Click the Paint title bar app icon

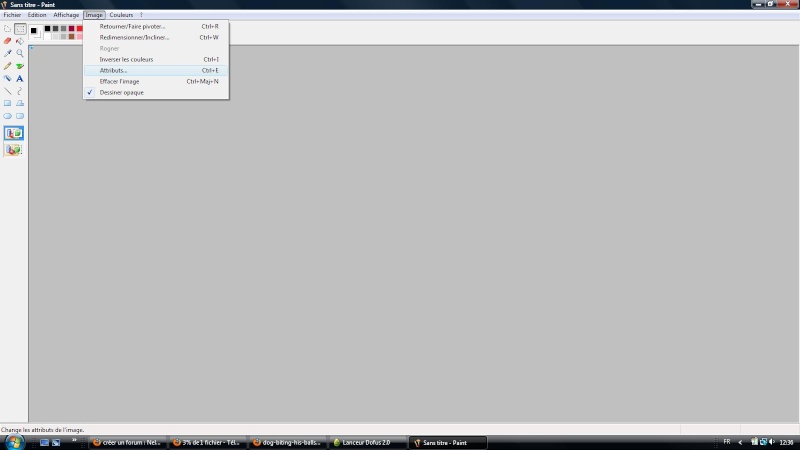[x=4, y=5]
